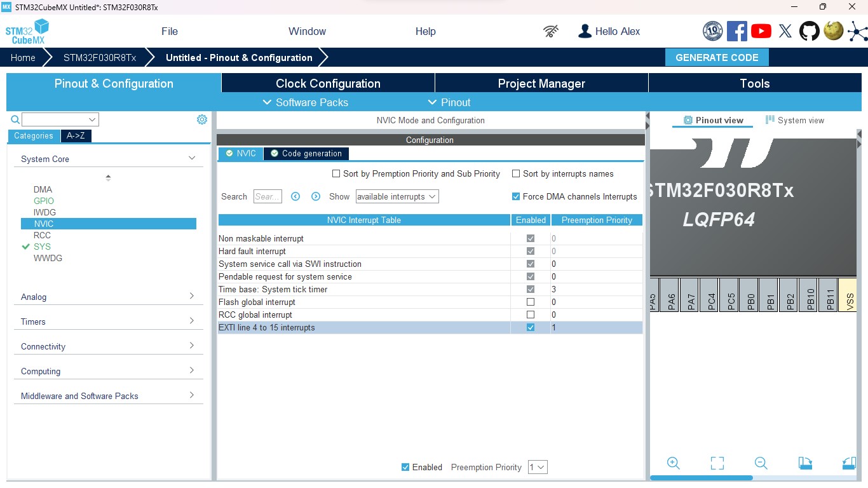Click the pinout horizontal scrollbar

[702, 477]
